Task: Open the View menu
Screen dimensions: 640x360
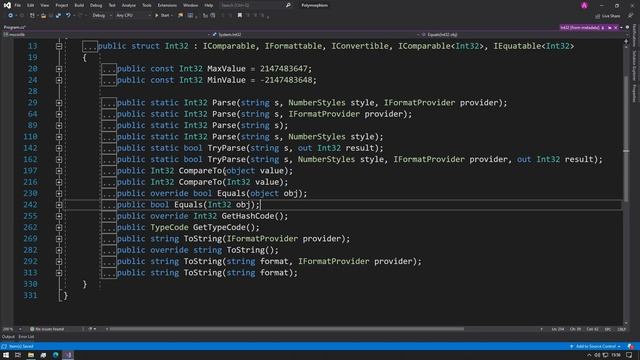Action: tap(44, 5)
